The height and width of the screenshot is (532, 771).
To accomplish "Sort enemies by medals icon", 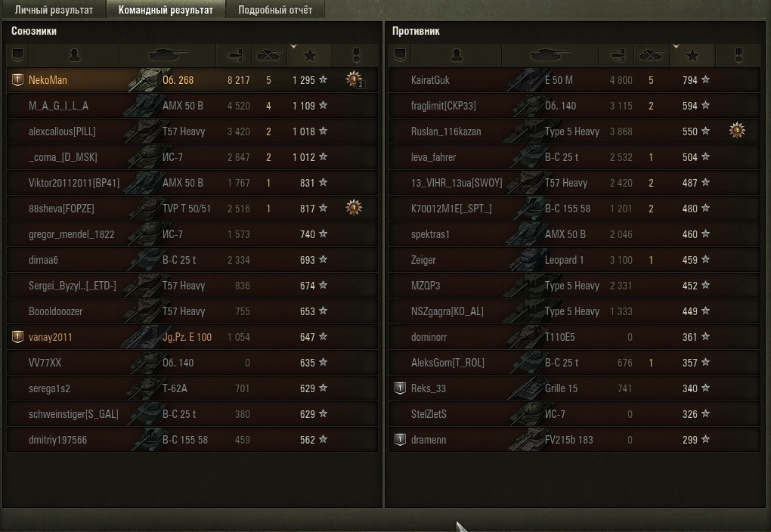I will [x=738, y=55].
